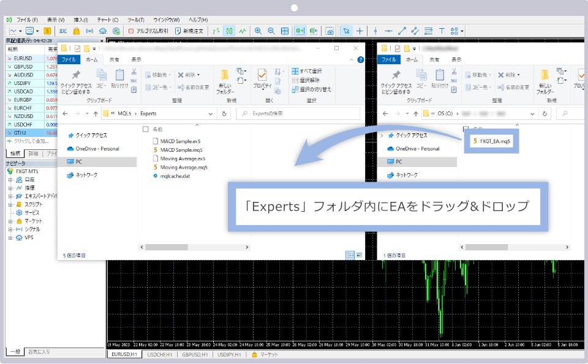Switch chart to bar chart mode
This screenshot has height=364, width=588.
point(216,31)
